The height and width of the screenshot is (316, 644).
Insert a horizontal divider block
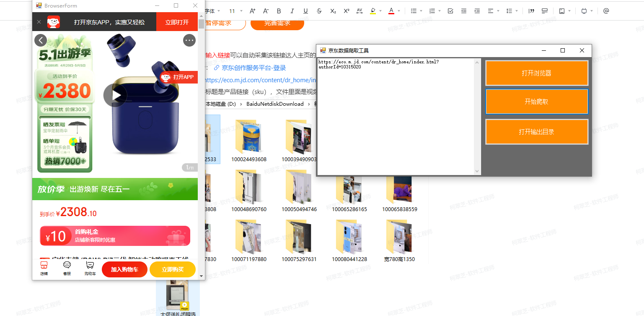pos(545,11)
